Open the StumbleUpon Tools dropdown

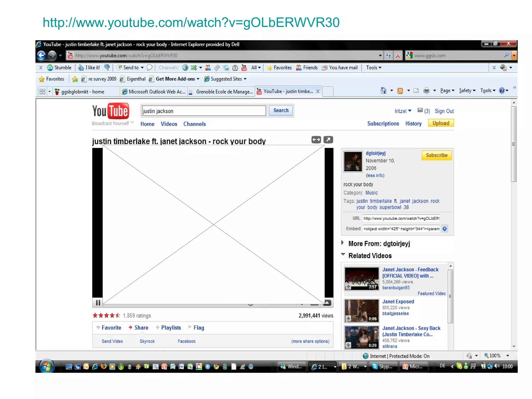[x=374, y=68]
